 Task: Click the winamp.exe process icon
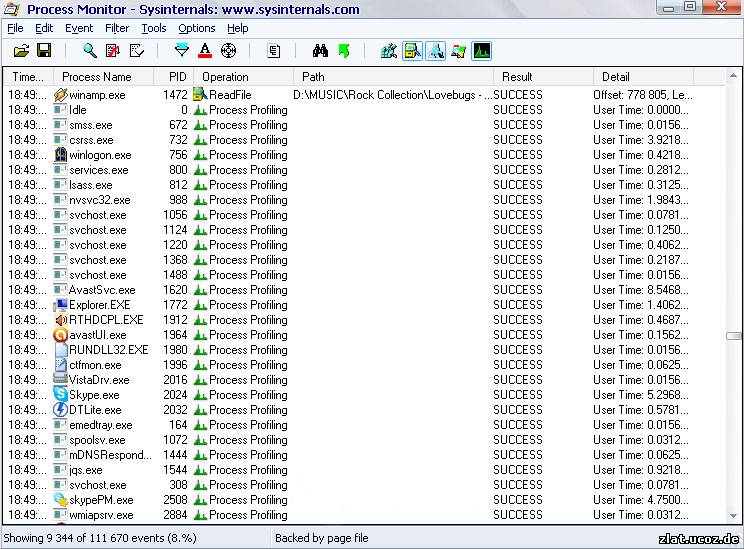(x=60, y=94)
